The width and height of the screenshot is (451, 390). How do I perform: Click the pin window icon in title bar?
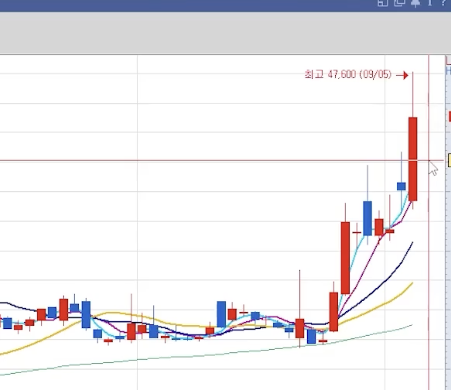tap(415, 3)
